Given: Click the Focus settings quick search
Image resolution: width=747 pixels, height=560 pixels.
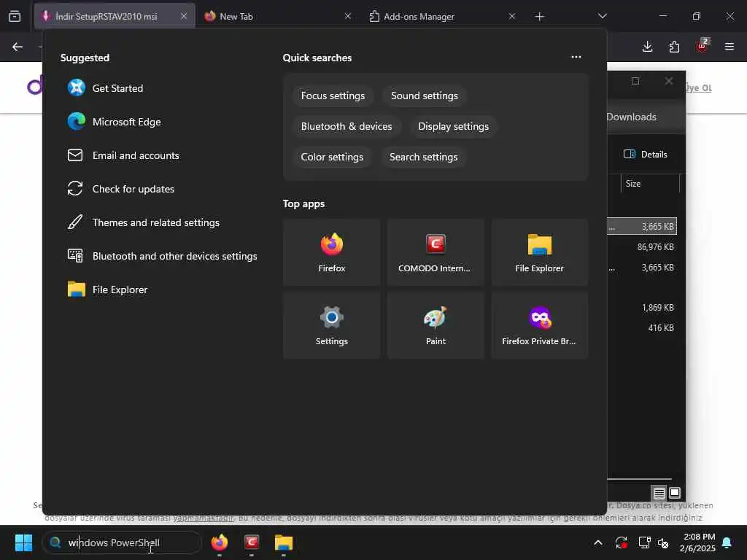Looking at the screenshot, I should coord(333,96).
